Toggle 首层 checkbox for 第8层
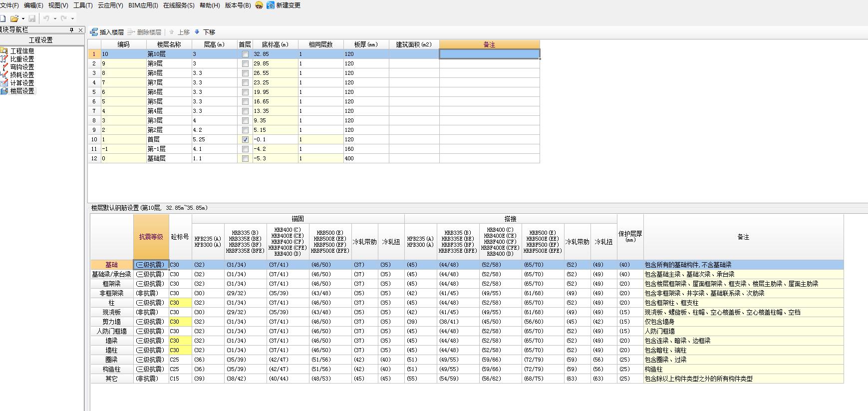Viewport: 868px width, 411px height. pos(245,73)
